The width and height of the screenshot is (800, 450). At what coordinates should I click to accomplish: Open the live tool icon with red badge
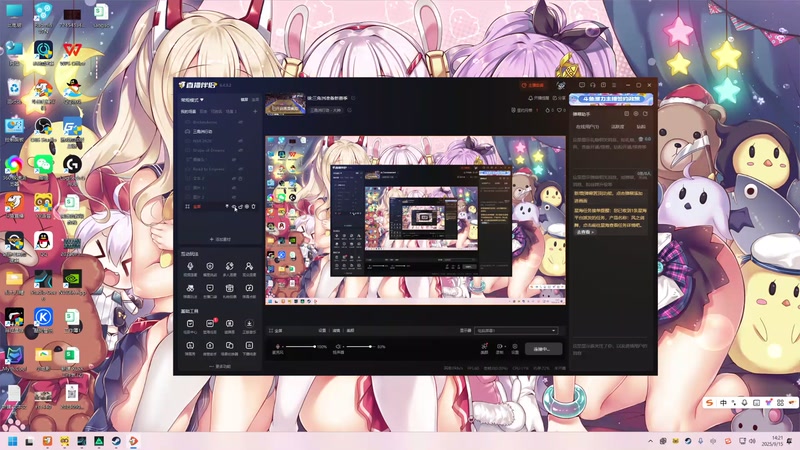(x=210, y=323)
